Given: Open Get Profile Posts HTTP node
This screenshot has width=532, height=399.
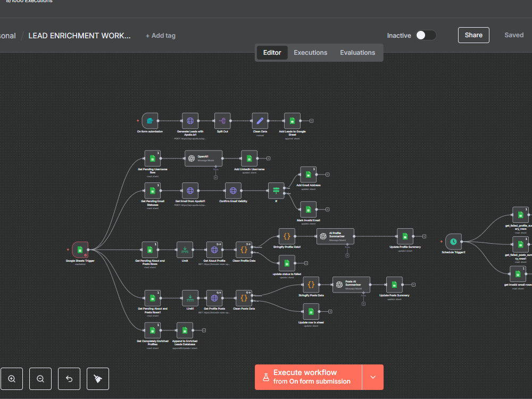Looking at the screenshot, I should point(214,298).
